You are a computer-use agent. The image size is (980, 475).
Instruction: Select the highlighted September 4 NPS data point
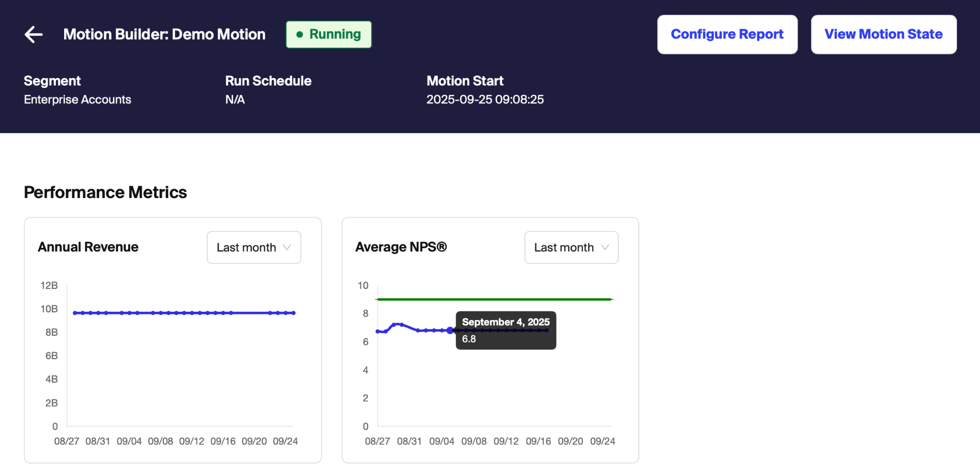click(x=450, y=330)
